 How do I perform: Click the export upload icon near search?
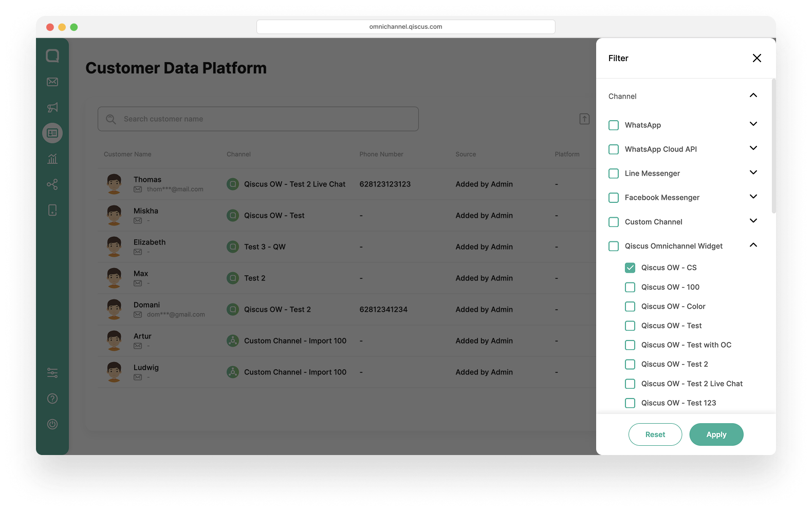tap(584, 119)
